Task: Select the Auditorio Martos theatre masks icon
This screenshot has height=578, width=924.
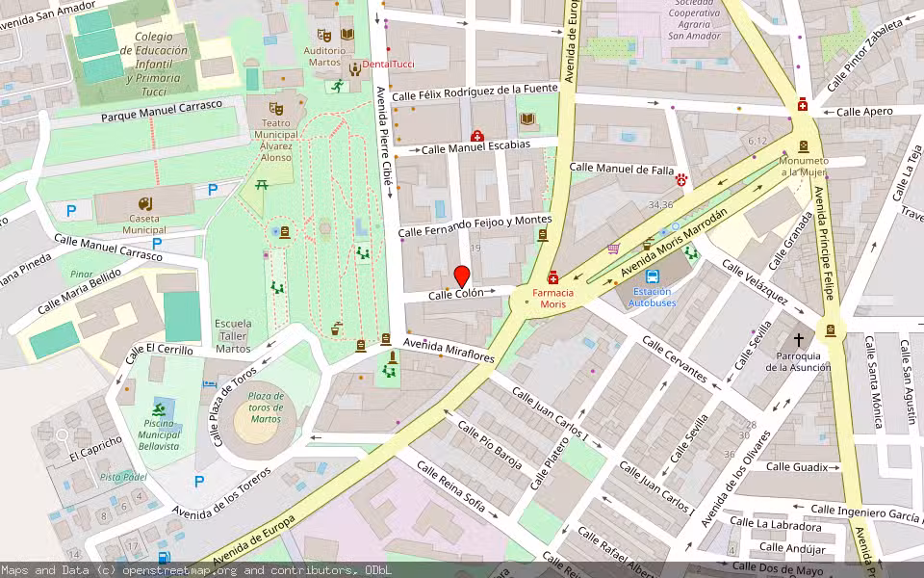Action: pyautogui.click(x=323, y=35)
